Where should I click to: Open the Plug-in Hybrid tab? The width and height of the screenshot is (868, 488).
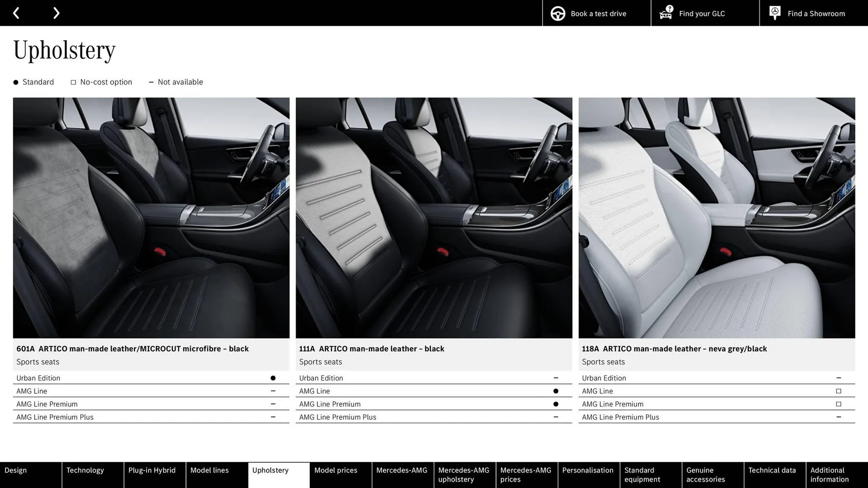tap(152, 470)
